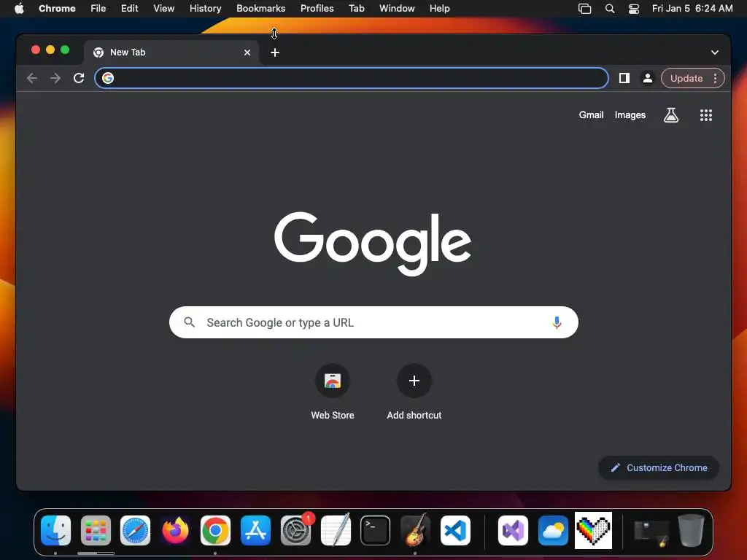Launch Safari from the Dock
The image size is (747, 560).
coord(135,531)
